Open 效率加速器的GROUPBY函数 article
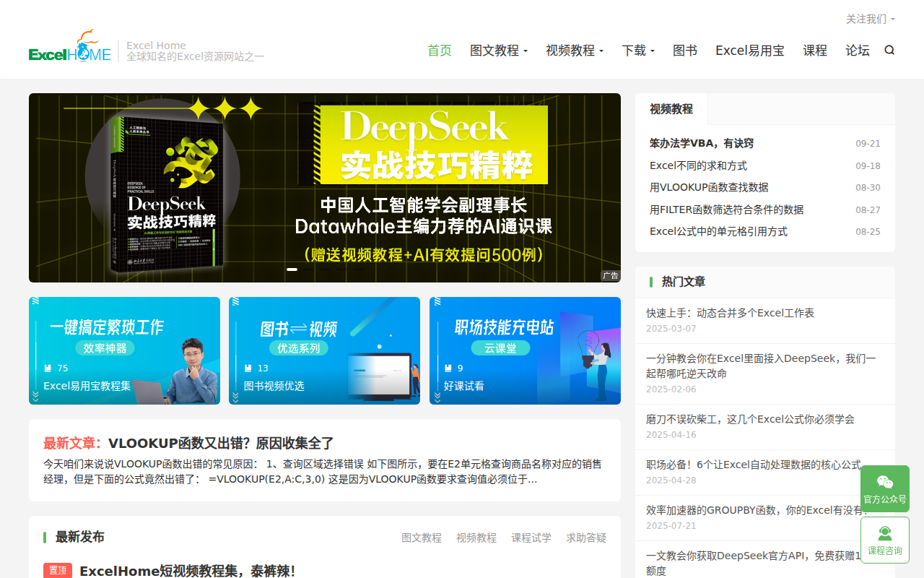 pos(756,510)
